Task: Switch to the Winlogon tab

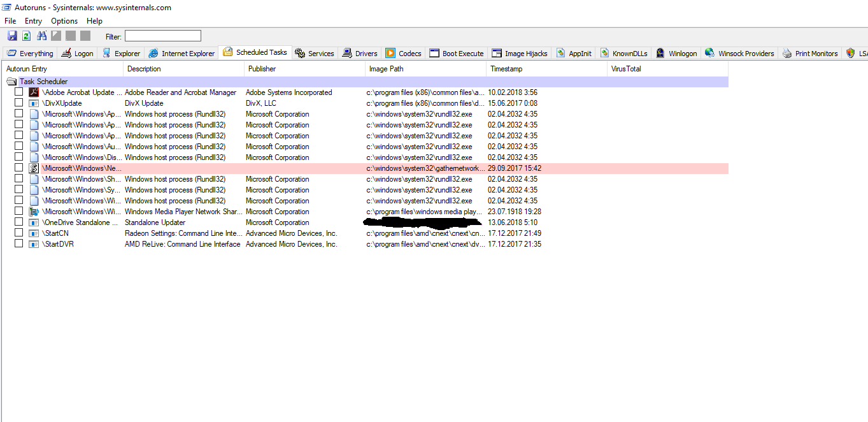Action: coord(676,54)
